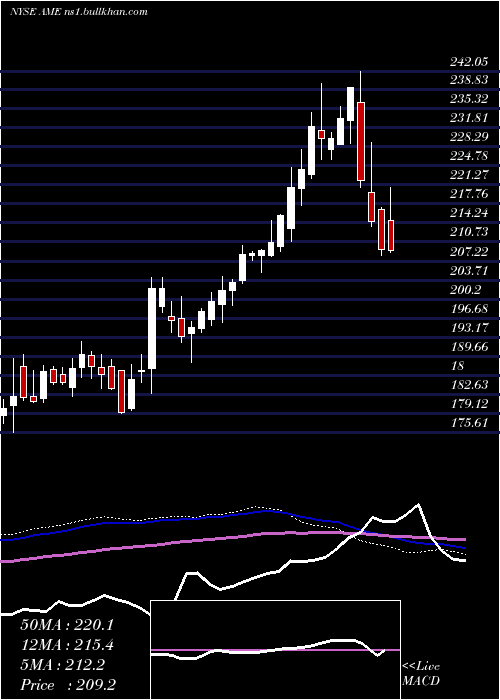Click the <<Live MACD label
The image size is (500, 700).
tap(421, 674)
